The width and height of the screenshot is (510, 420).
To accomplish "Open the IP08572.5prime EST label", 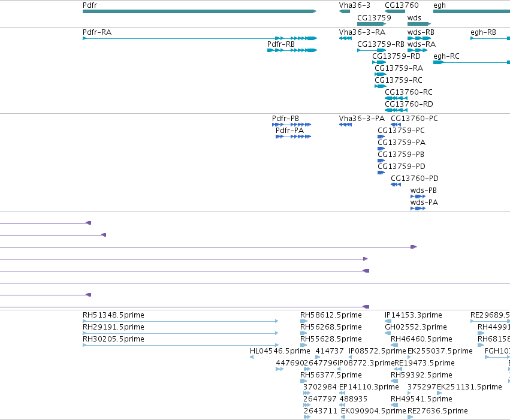I will (x=378, y=352).
